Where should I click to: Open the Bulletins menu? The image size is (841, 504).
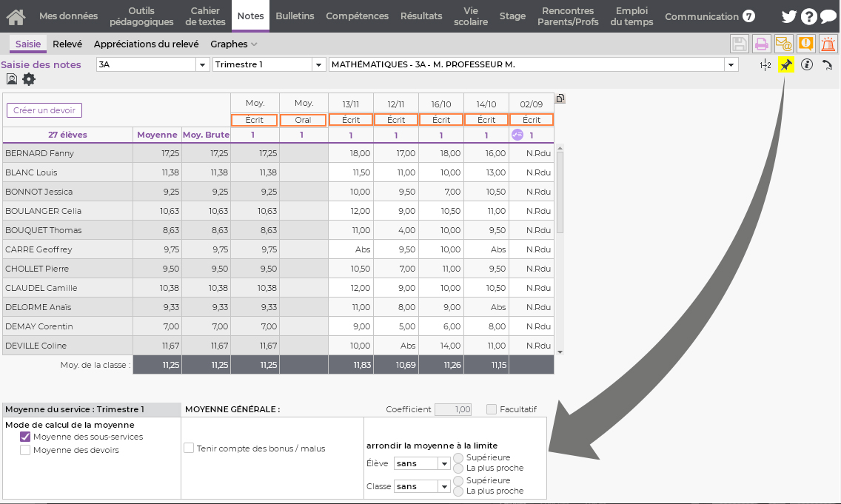click(295, 16)
